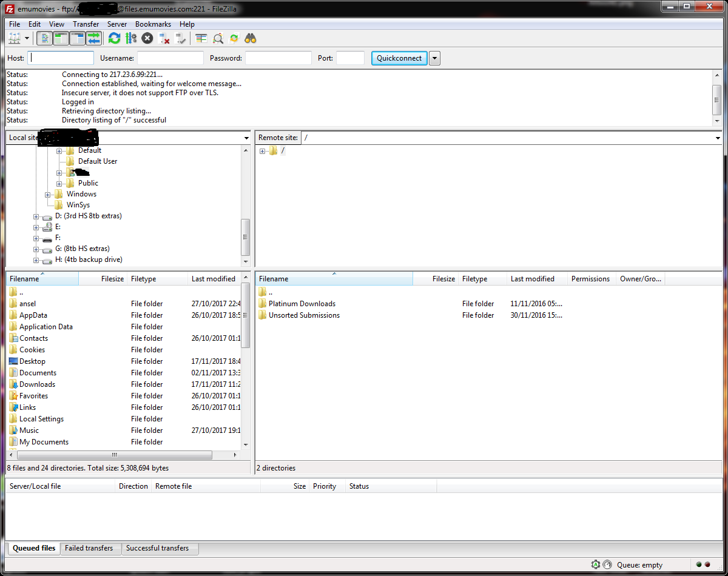Image resolution: width=728 pixels, height=576 pixels.
Task: Expand the remote root folder node
Action: point(262,151)
